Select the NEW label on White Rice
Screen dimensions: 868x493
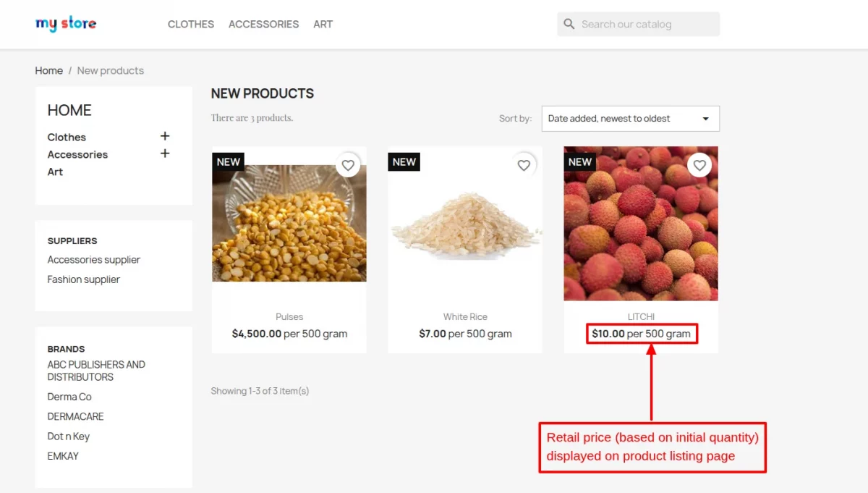pyautogui.click(x=404, y=162)
